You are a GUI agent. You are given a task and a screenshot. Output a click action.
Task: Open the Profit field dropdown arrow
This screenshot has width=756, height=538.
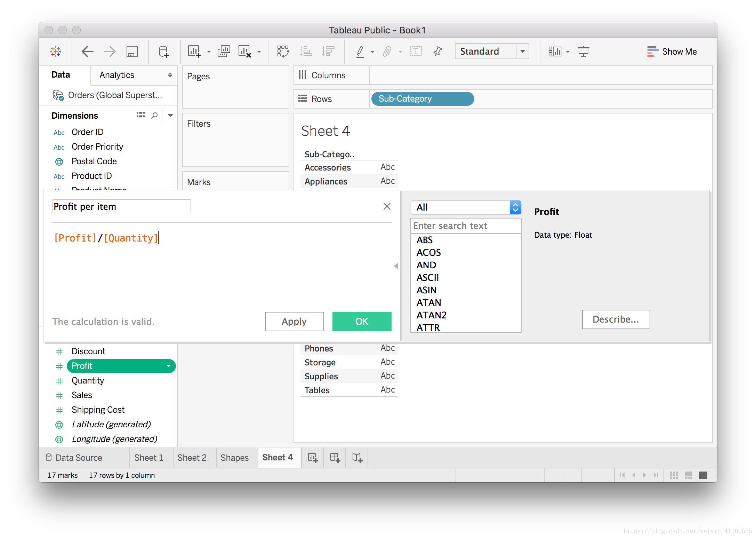click(169, 366)
